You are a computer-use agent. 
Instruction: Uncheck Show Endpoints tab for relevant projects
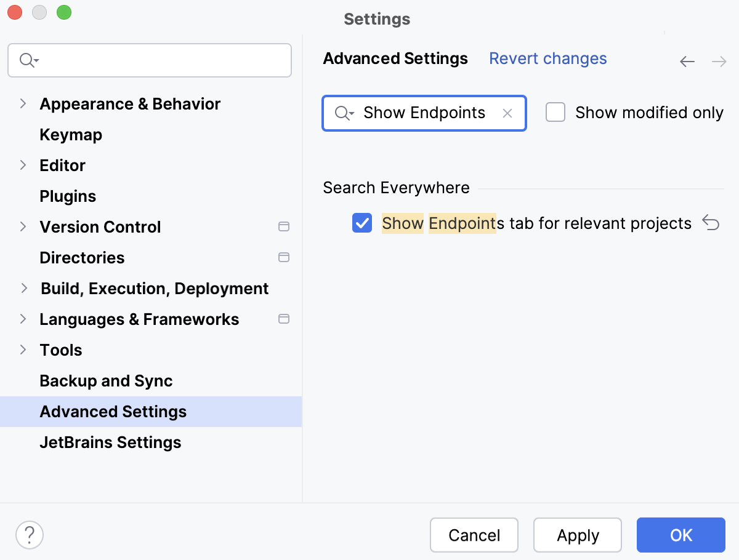(x=362, y=223)
